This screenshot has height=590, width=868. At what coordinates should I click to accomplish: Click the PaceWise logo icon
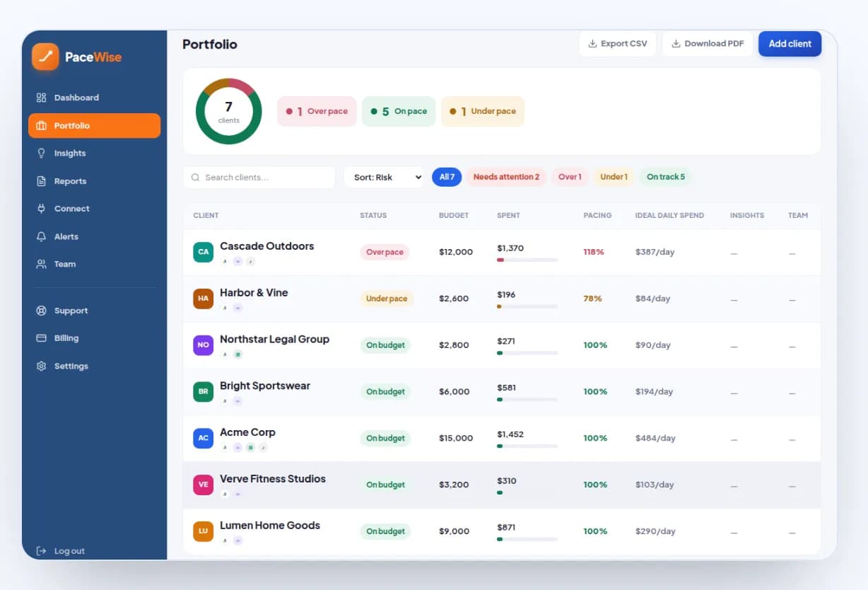pyautogui.click(x=45, y=57)
